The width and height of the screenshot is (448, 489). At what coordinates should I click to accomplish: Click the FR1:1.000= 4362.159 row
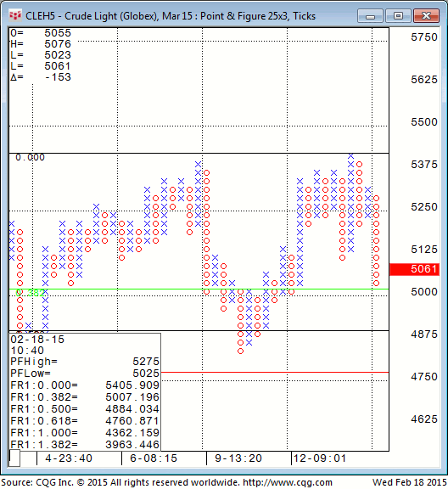[85, 433]
